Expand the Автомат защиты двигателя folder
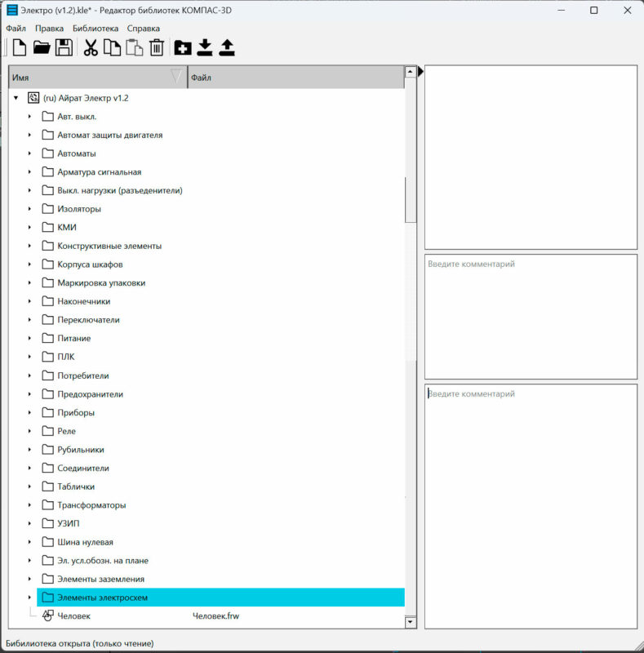The height and width of the screenshot is (653, 644). 29,135
